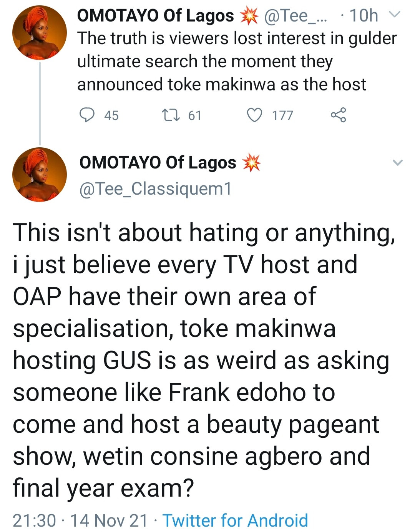
Task: Open the share icon on the top tweet
Action: click(x=338, y=115)
